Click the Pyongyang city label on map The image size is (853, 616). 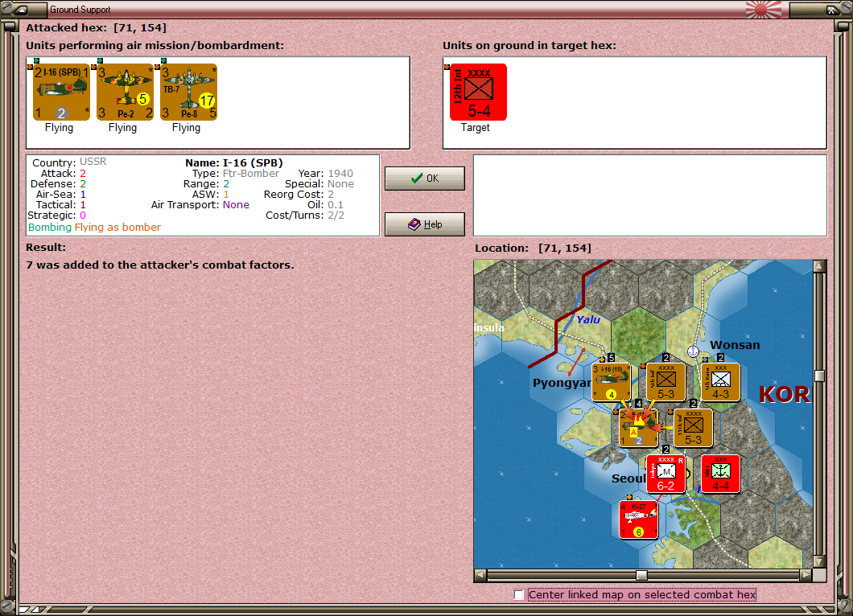click(562, 383)
